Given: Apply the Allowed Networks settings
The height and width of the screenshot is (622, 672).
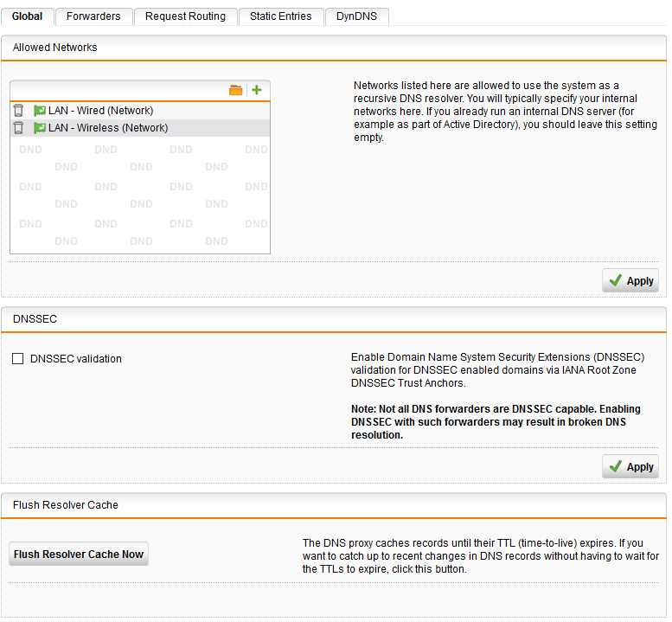Looking at the screenshot, I should [630, 281].
